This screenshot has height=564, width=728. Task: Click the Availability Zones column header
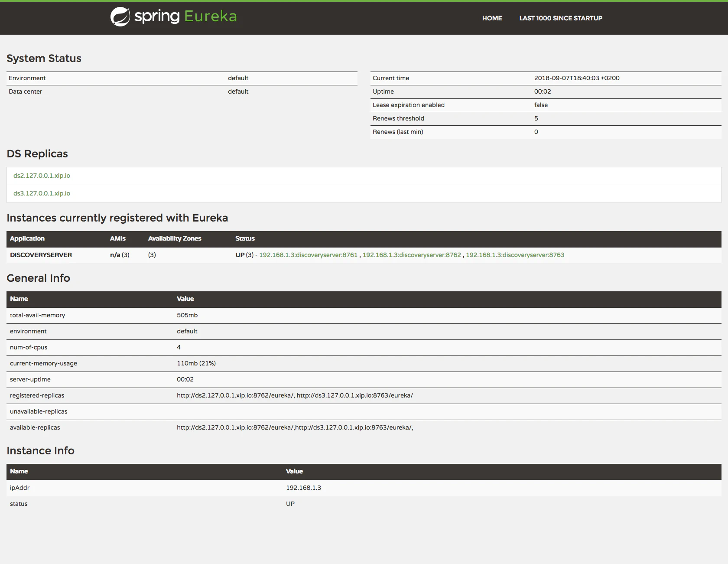click(175, 238)
